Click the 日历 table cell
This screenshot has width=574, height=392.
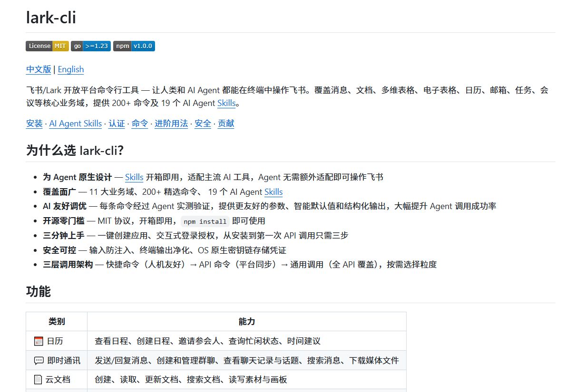click(x=57, y=341)
